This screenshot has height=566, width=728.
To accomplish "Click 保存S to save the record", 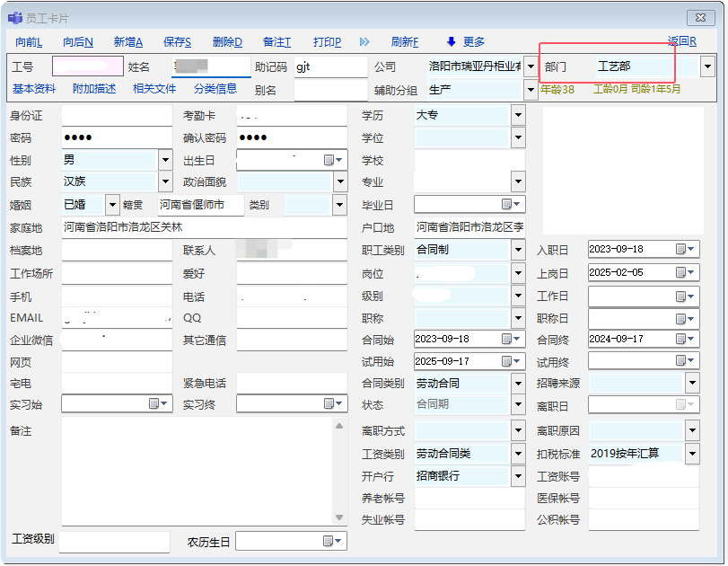I will pyautogui.click(x=177, y=42).
